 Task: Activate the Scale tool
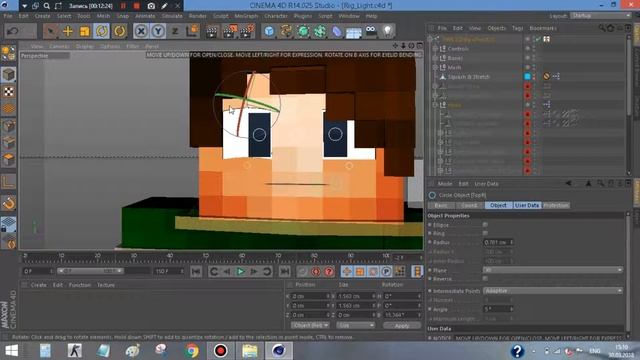(84, 31)
